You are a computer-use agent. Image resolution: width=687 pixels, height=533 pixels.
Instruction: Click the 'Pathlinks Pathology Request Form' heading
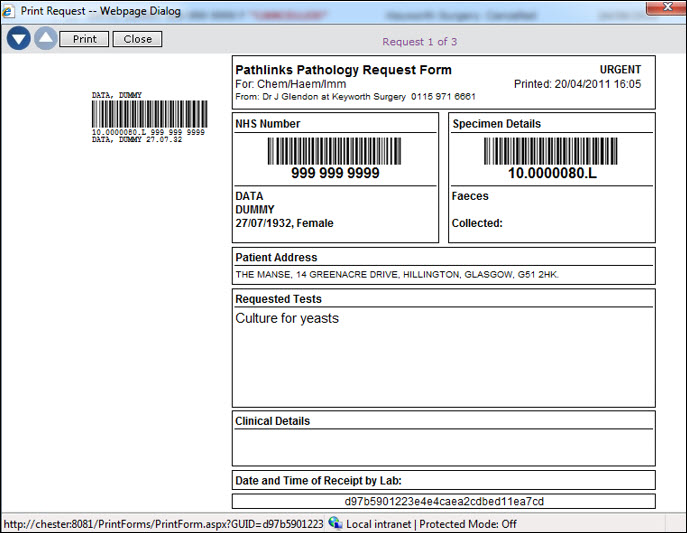pyautogui.click(x=343, y=70)
